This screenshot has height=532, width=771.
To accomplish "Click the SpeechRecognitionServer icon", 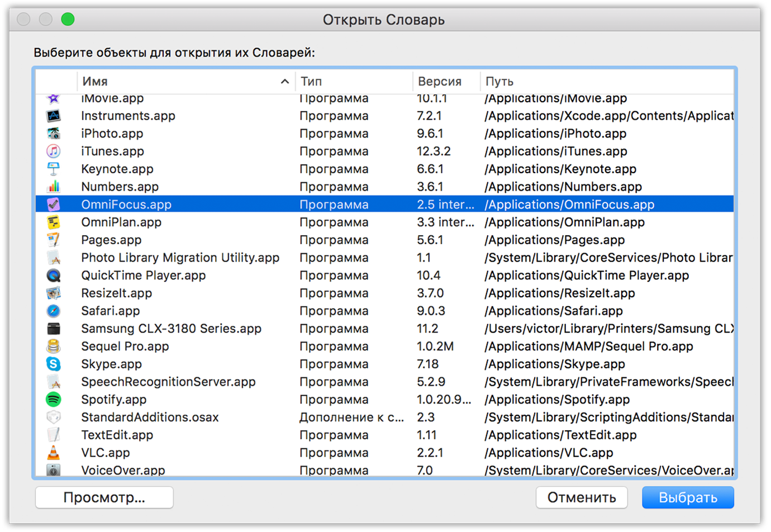I will coord(54,382).
